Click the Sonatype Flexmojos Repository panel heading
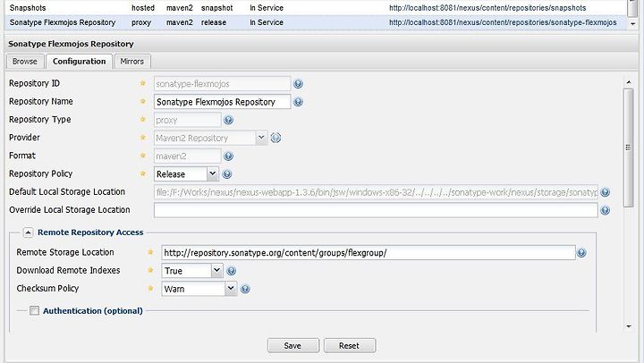Viewport: 644px width, 363px height. (x=71, y=44)
